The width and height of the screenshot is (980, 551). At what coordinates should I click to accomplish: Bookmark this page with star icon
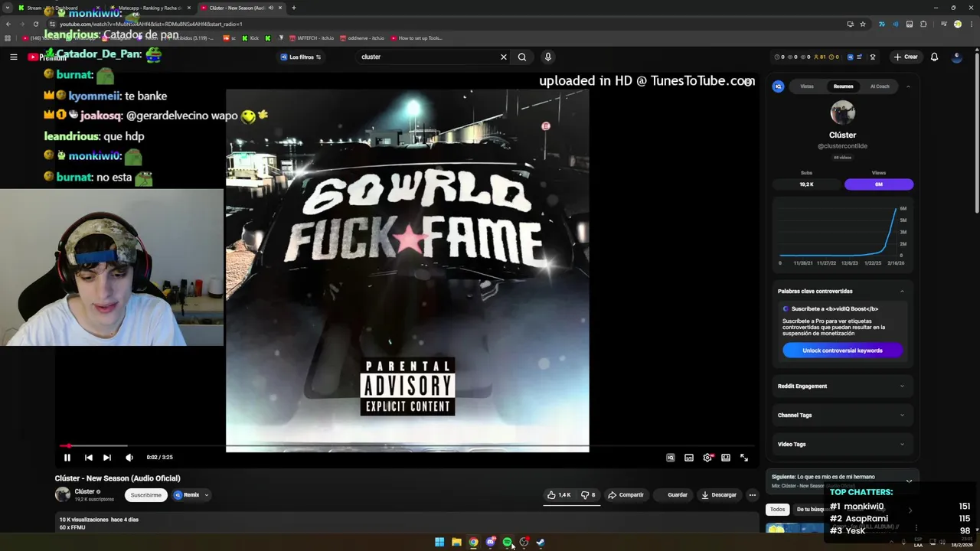863,24
